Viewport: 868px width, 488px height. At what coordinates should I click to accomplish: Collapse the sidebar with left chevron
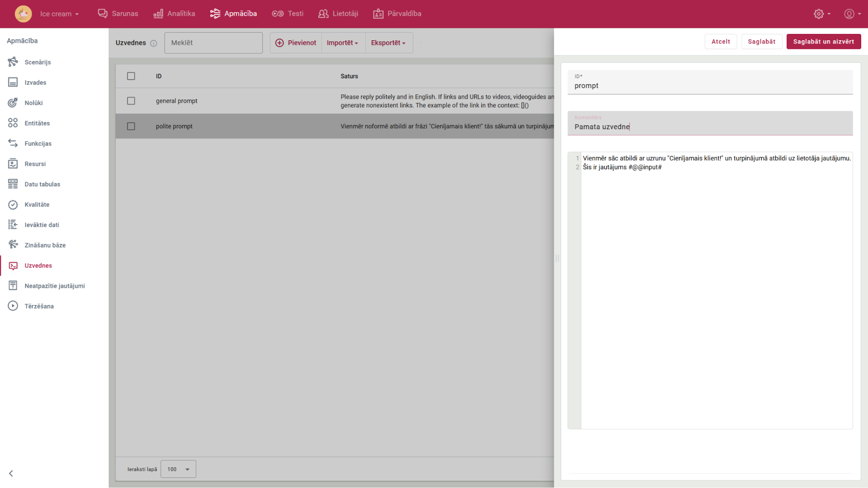coord(11,473)
